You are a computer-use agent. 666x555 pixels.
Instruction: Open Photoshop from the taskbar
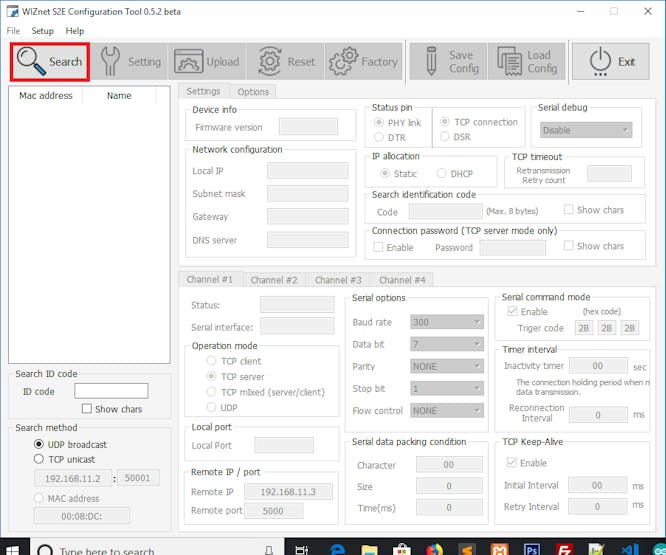tap(532, 550)
